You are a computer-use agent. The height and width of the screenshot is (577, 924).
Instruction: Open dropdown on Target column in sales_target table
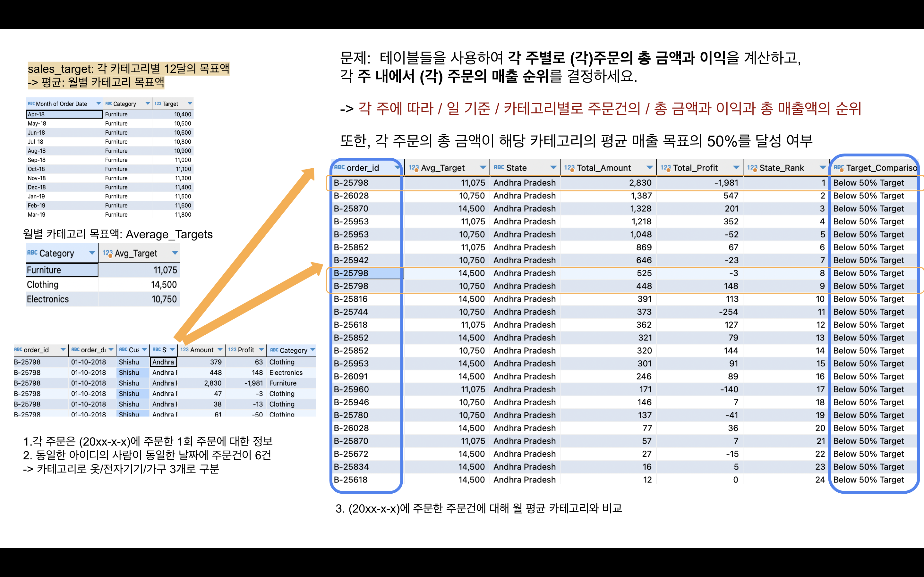[x=190, y=104]
